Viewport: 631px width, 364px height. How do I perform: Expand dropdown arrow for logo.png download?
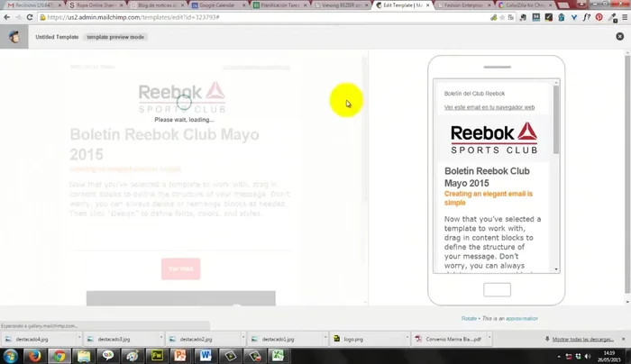point(407,338)
